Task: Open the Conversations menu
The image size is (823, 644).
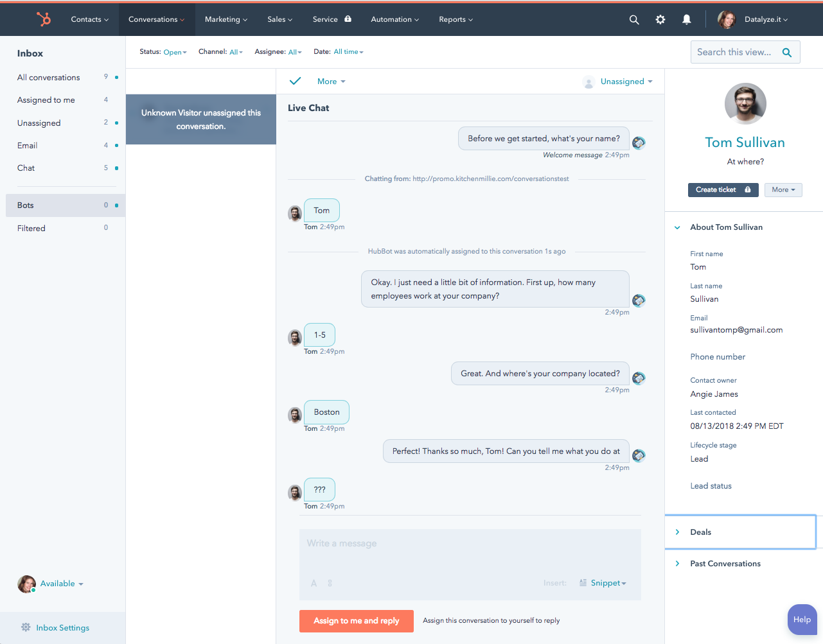Action: pyautogui.click(x=156, y=19)
